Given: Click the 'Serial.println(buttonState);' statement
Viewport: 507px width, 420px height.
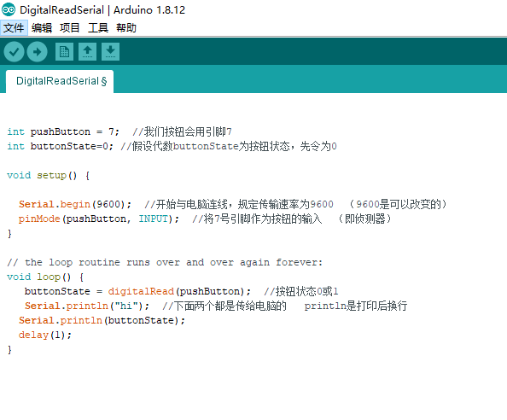Looking at the screenshot, I should 102,320.
